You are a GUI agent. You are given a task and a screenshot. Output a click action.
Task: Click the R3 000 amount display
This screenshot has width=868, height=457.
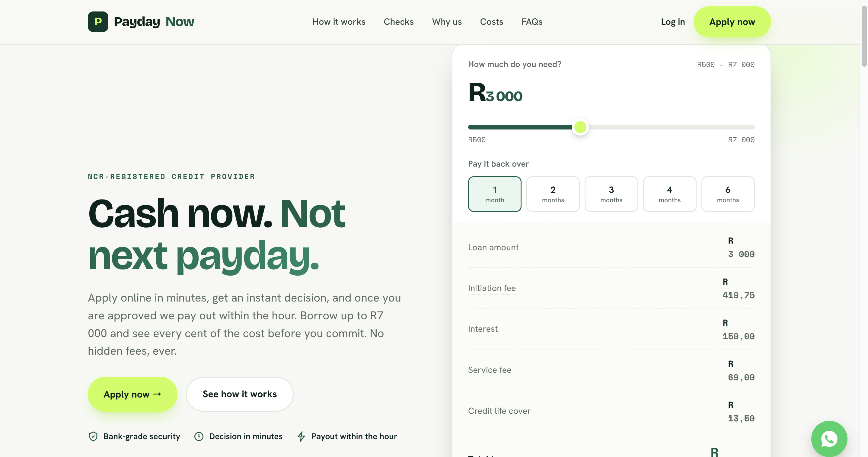(x=495, y=93)
